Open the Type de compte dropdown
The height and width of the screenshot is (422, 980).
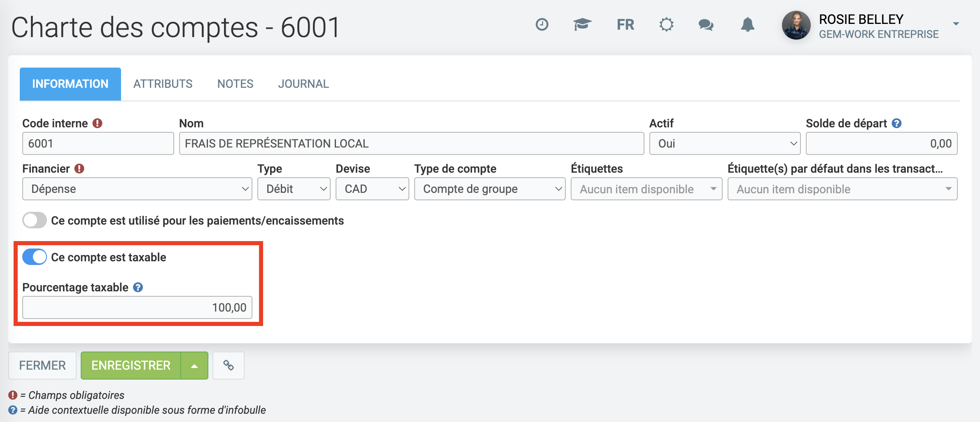point(490,189)
